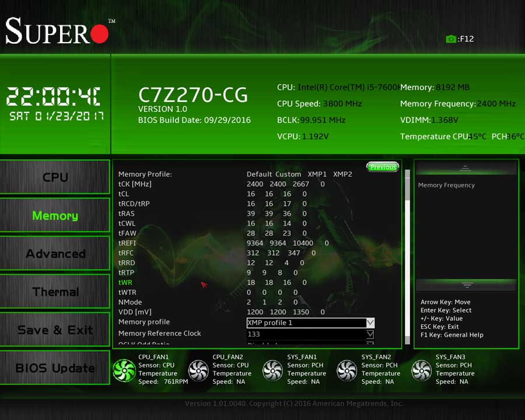Click the Memory 8192 MB readout
This screenshot has height=420, width=525.
coord(435,87)
